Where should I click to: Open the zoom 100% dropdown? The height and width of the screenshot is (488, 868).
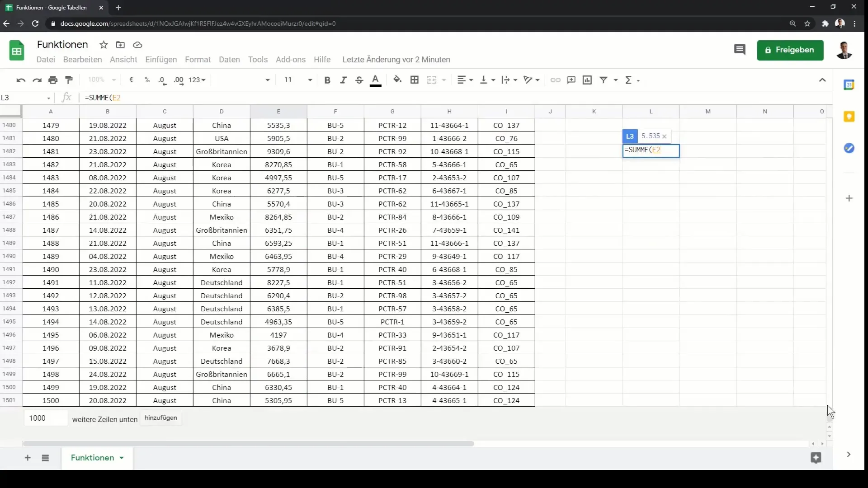[x=102, y=80]
